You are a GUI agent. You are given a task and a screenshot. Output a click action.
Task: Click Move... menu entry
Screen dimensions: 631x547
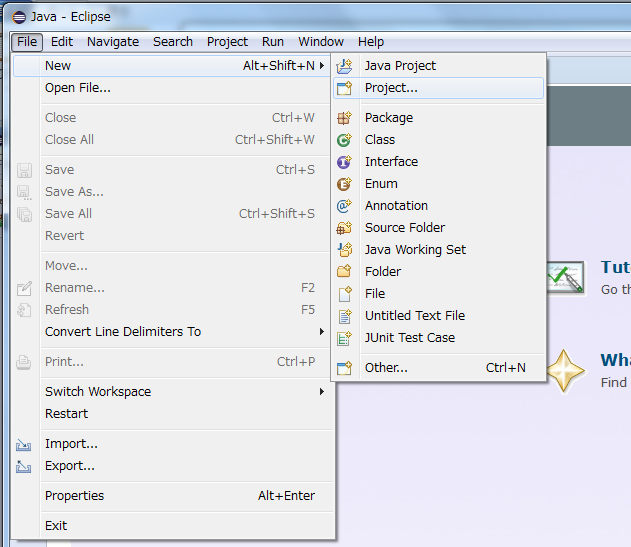[173, 266]
